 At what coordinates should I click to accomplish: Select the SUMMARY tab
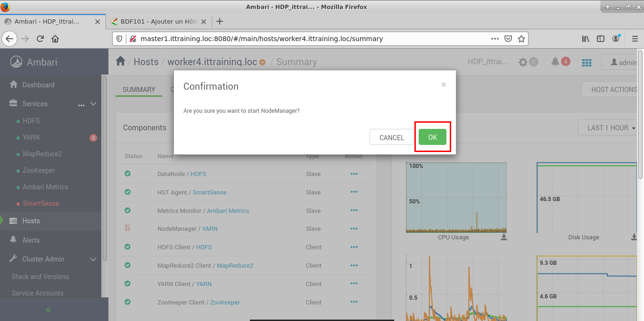tap(139, 90)
